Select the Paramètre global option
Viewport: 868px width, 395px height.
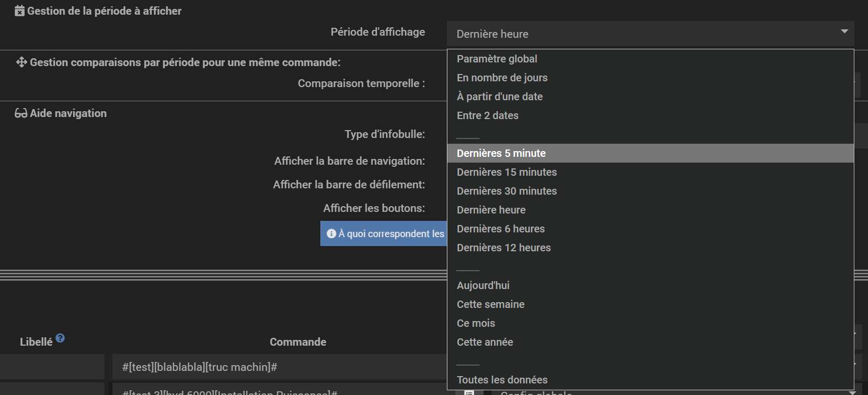click(650, 59)
